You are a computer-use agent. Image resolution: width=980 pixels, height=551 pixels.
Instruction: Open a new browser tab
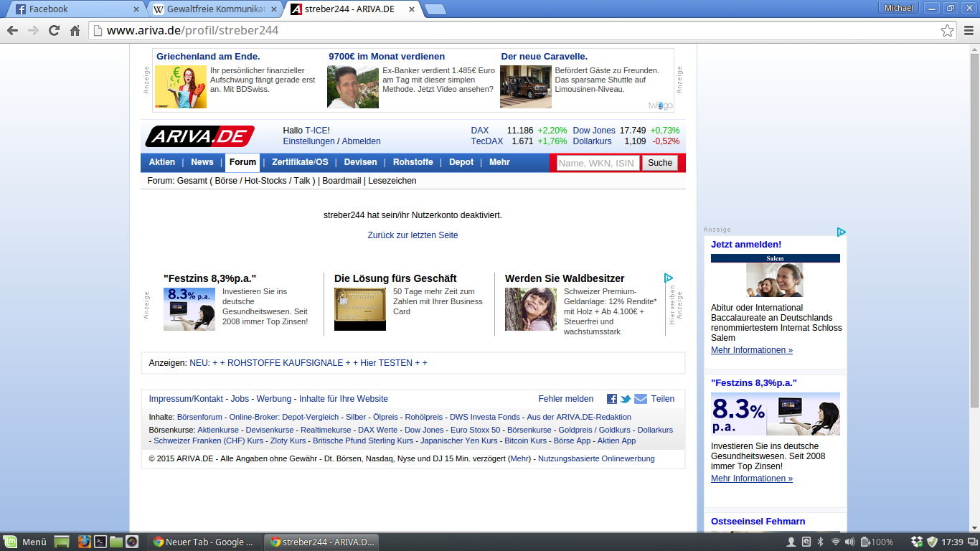point(435,9)
